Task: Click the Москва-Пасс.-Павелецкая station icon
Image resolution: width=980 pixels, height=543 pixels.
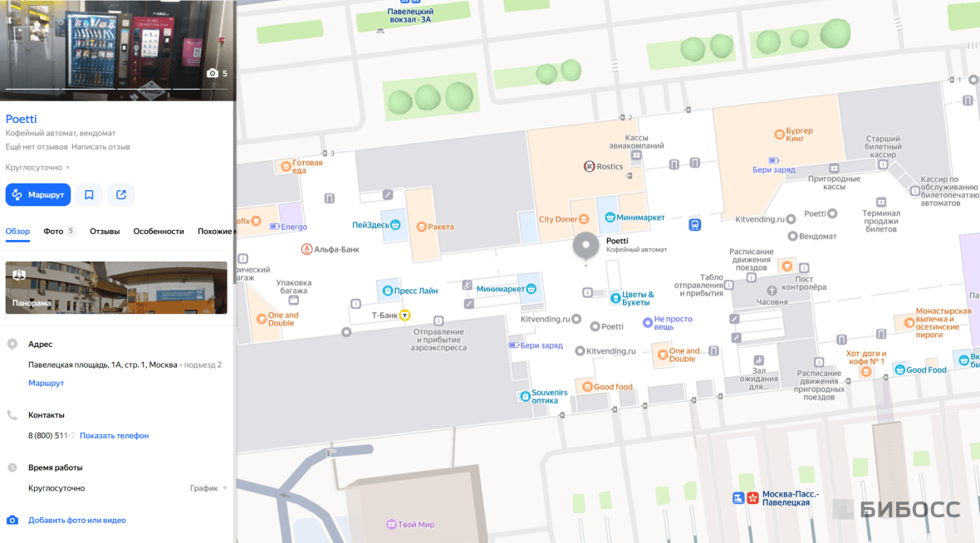Action: pos(738,498)
